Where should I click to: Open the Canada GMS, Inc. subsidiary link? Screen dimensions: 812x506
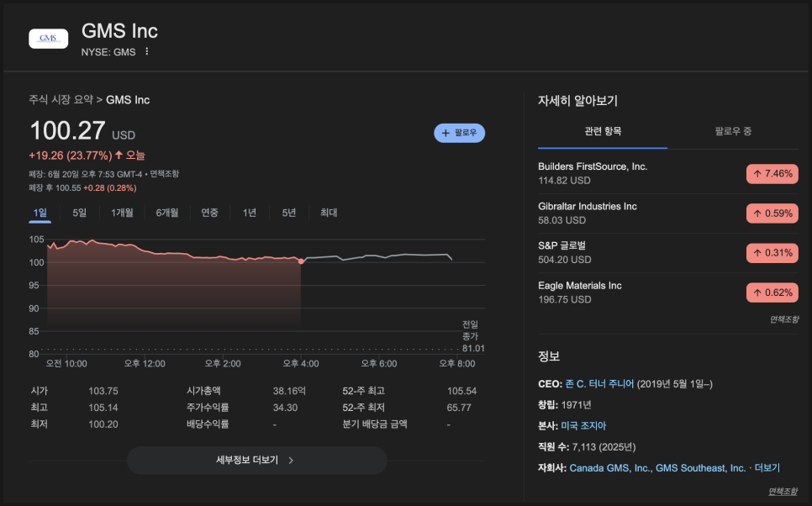[x=609, y=467]
